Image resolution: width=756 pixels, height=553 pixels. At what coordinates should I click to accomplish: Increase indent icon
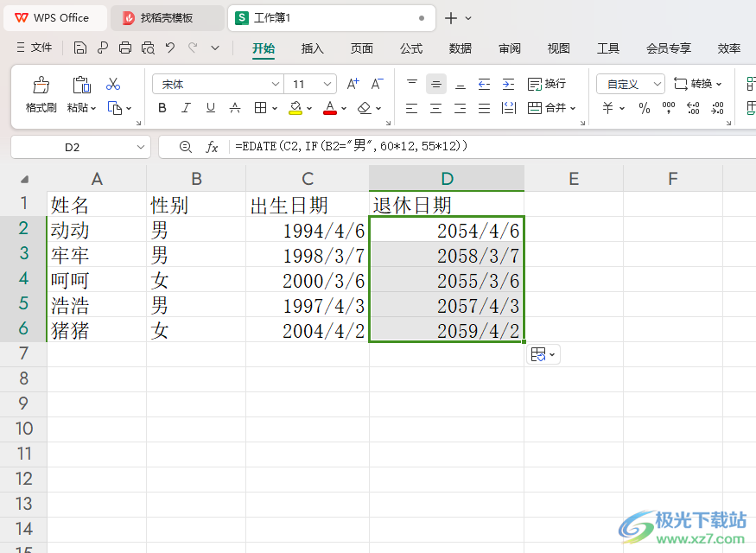[508, 84]
